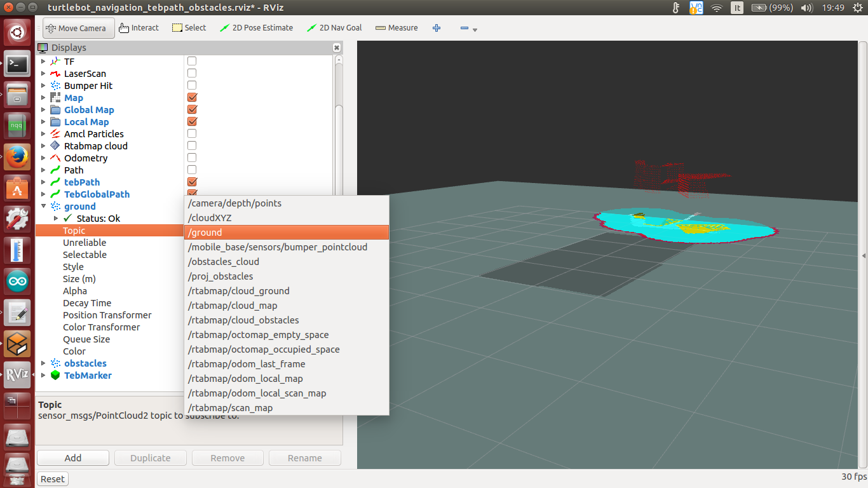Expand the TebMarker display item
The height and width of the screenshot is (488, 868).
pyautogui.click(x=44, y=376)
